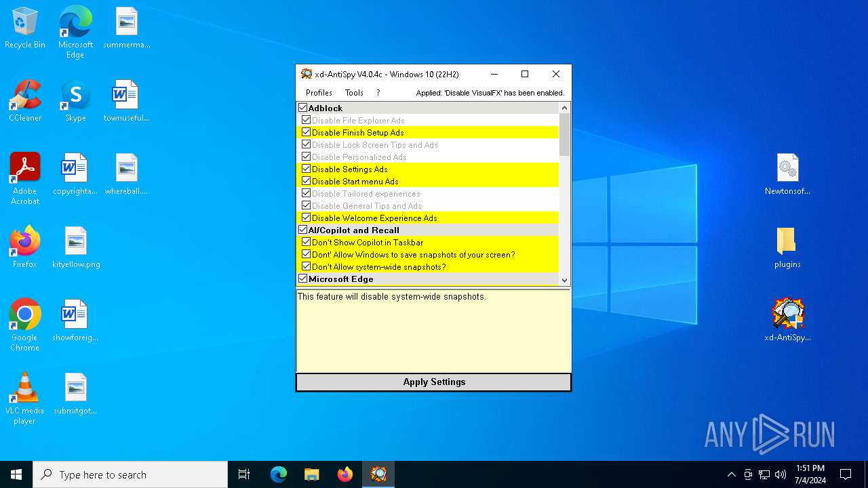Launch Microsoft Edge from the desktop

(x=75, y=32)
